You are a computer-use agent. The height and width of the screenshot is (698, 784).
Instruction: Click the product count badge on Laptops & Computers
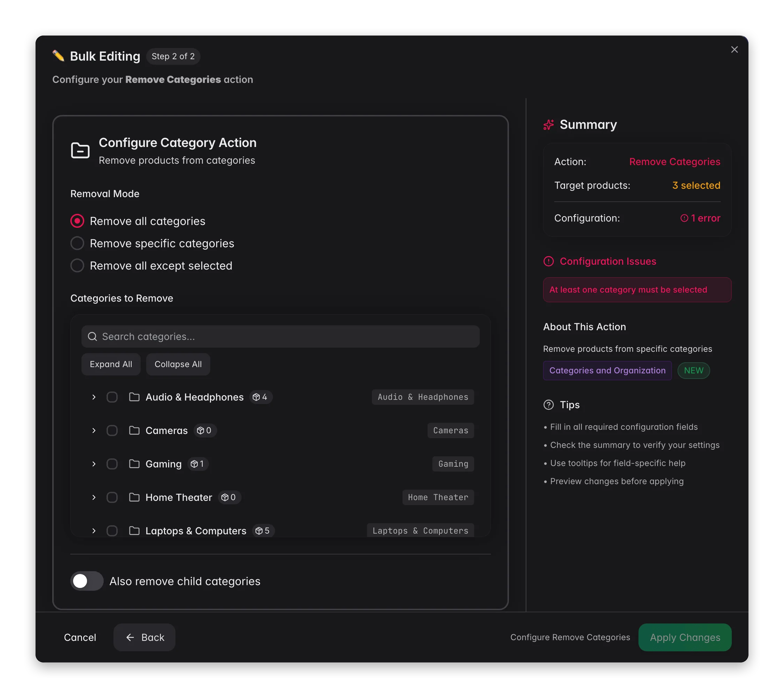pos(263,530)
